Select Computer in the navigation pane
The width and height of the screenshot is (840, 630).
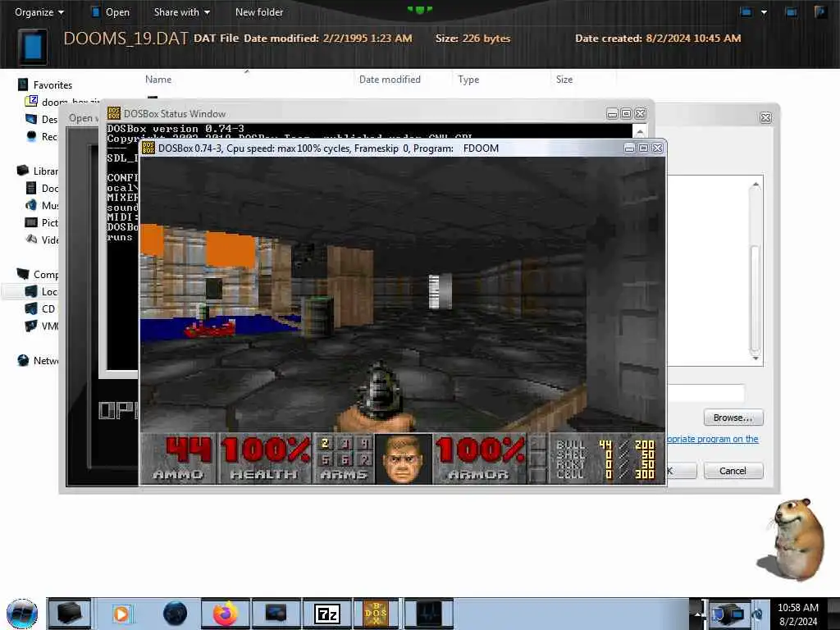[38, 274]
